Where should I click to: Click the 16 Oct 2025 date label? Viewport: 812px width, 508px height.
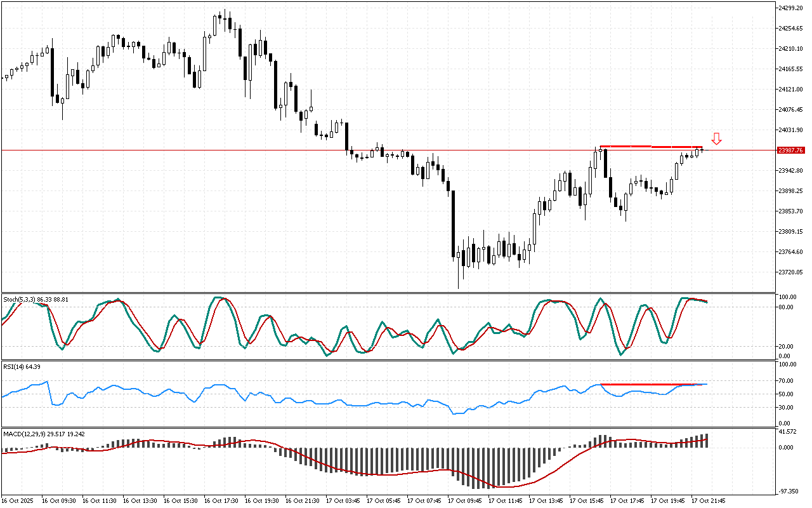18,500
